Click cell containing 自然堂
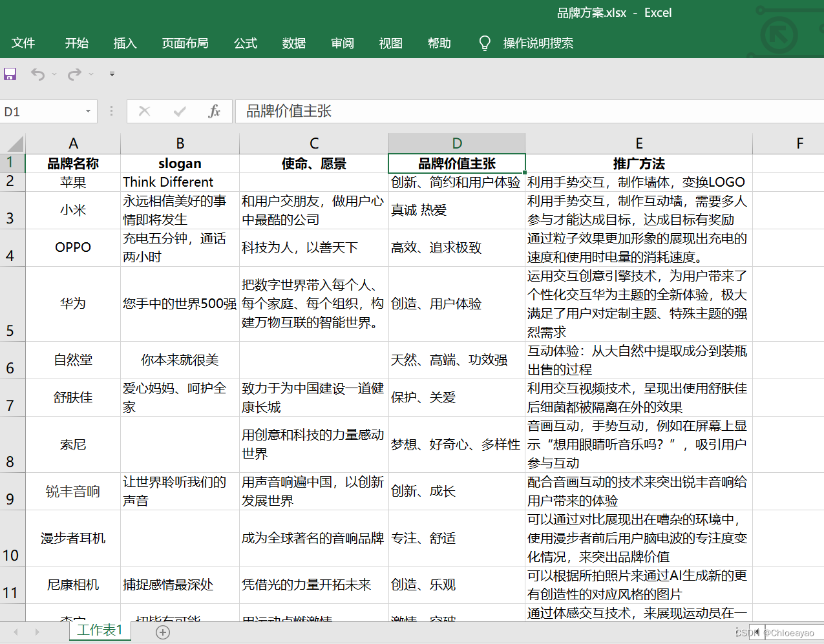 (x=73, y=360)
